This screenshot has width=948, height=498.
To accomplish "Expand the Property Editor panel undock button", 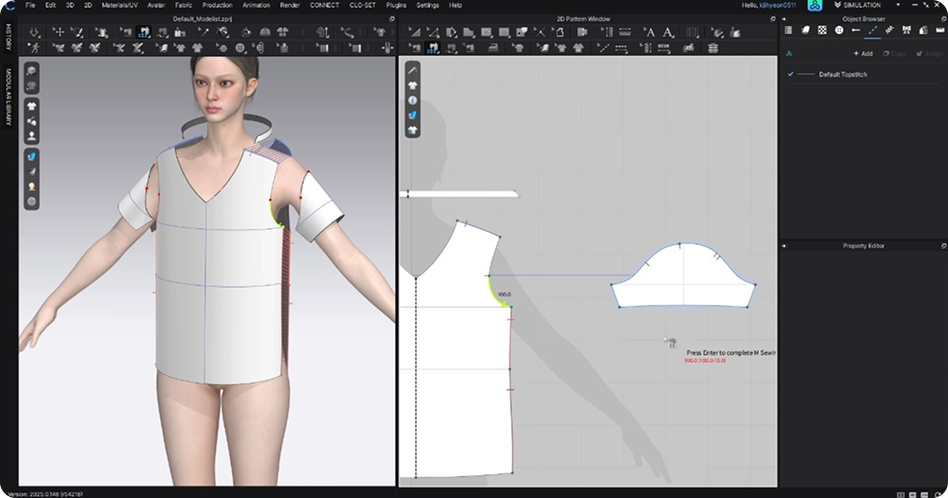I will coord(942,245).
